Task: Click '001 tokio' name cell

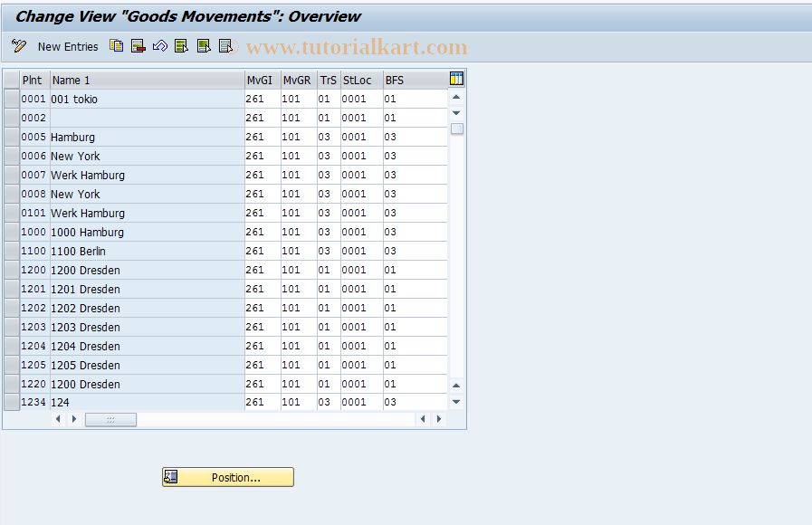Action: (x=147, y=99)
